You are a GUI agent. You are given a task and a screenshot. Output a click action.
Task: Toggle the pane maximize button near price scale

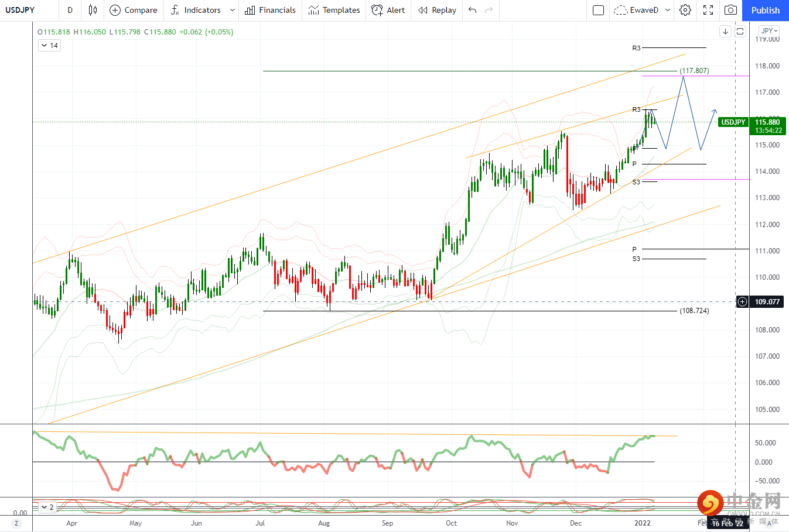[740, 32]
